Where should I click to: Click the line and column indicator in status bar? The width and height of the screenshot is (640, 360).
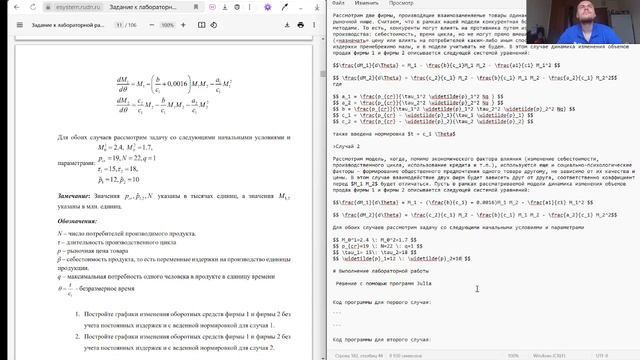tap(359, 356)
